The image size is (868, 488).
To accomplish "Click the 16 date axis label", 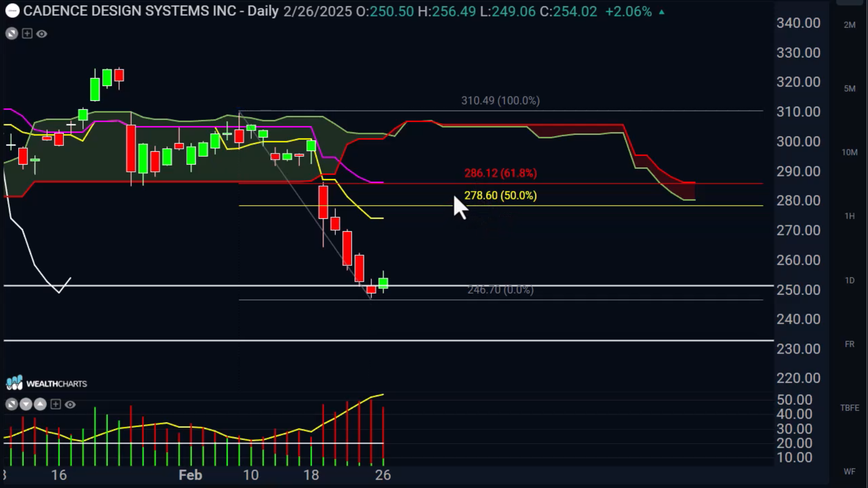I will (59, 475).
